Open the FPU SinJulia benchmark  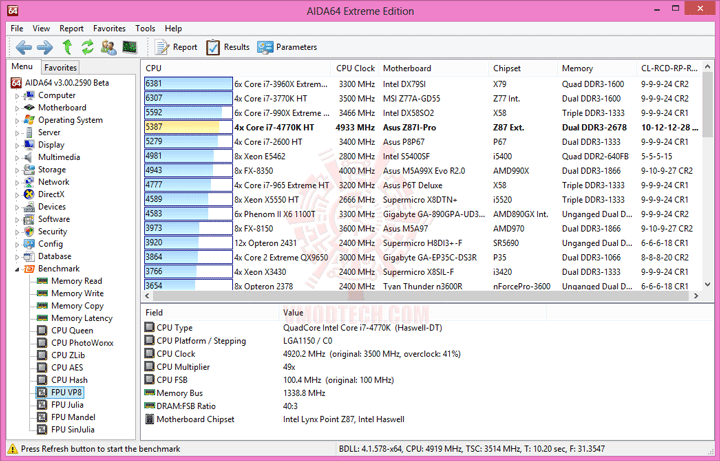point(73,430)
